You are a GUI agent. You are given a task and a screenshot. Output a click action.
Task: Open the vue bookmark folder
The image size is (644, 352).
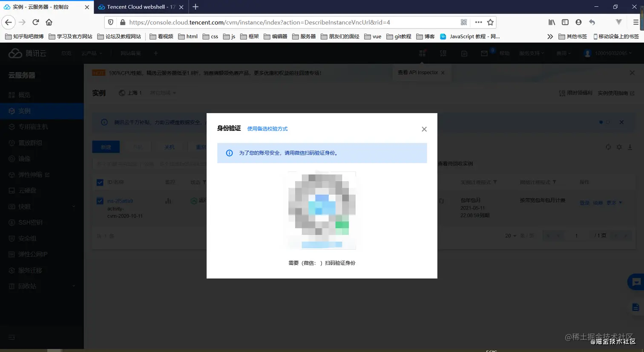coord(373,37)
